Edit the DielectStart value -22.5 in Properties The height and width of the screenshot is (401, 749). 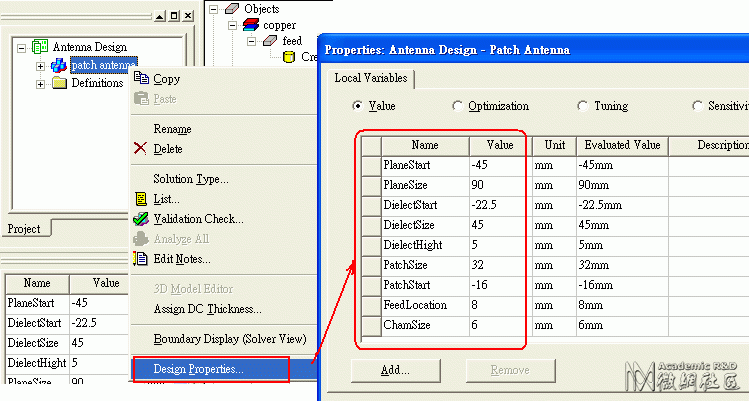(x=501, y=206)
